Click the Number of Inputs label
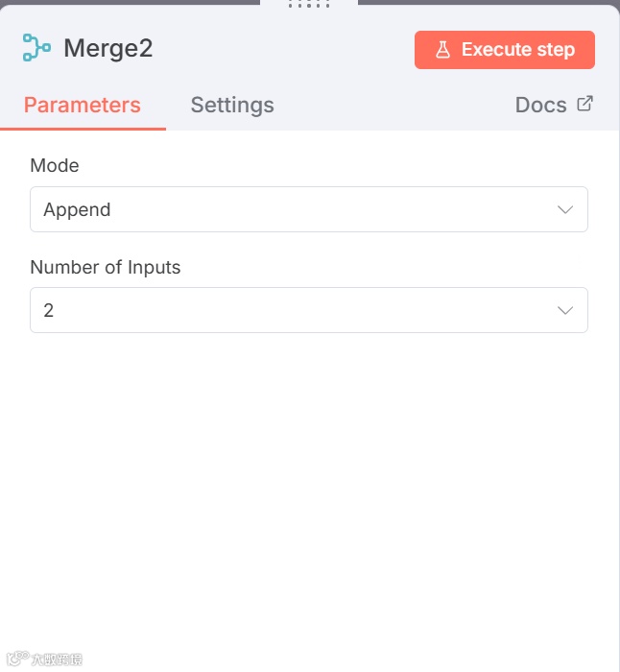 click(x=106, y=267)
